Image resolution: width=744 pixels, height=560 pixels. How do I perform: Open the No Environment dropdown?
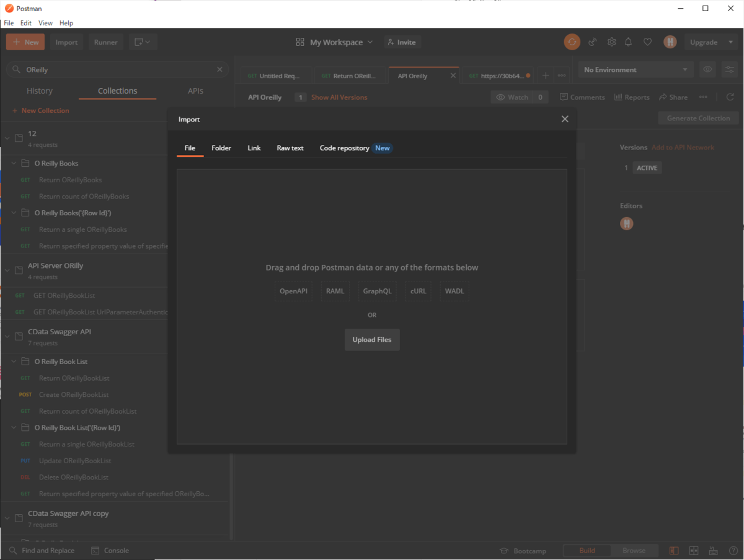click(637, 70)
